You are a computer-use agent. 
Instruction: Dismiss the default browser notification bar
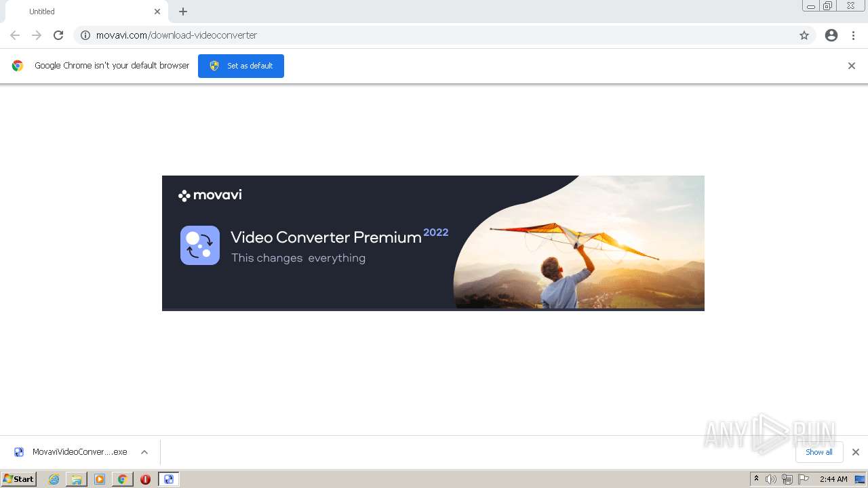coord(852,66)
